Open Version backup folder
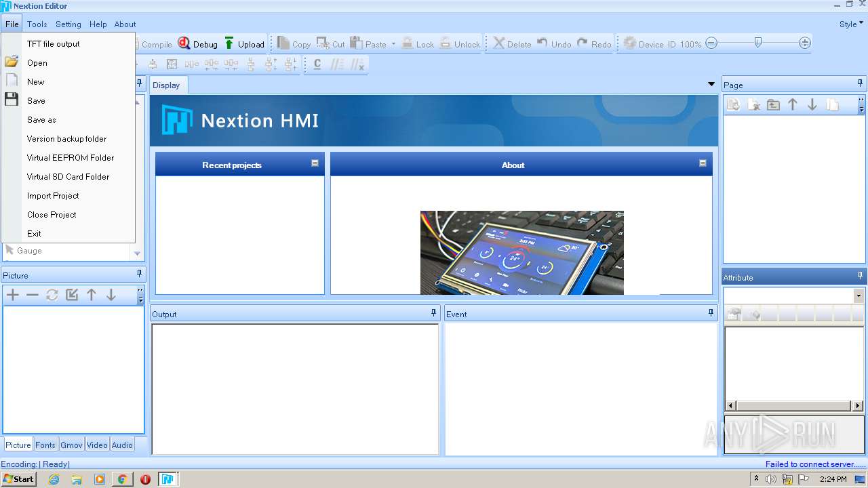 tap(68, 139)
